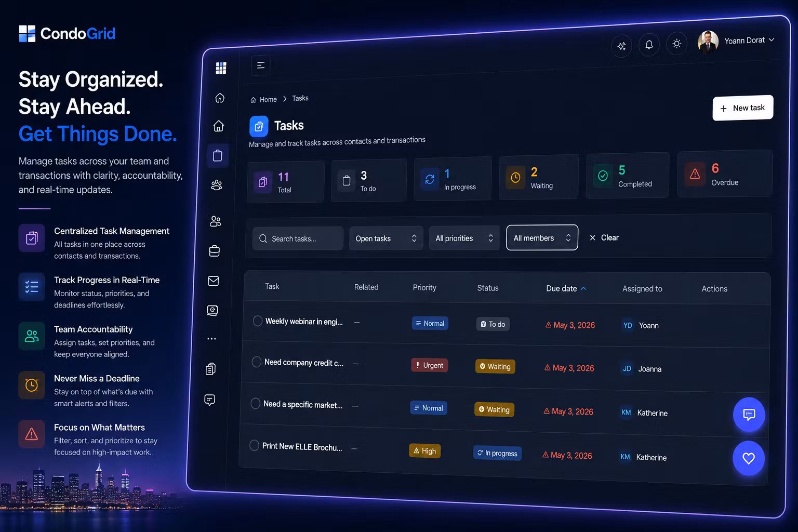Viewport: 798px width, 532px height.
Task: Click the New task button
Action: click(x=742, y=108)
